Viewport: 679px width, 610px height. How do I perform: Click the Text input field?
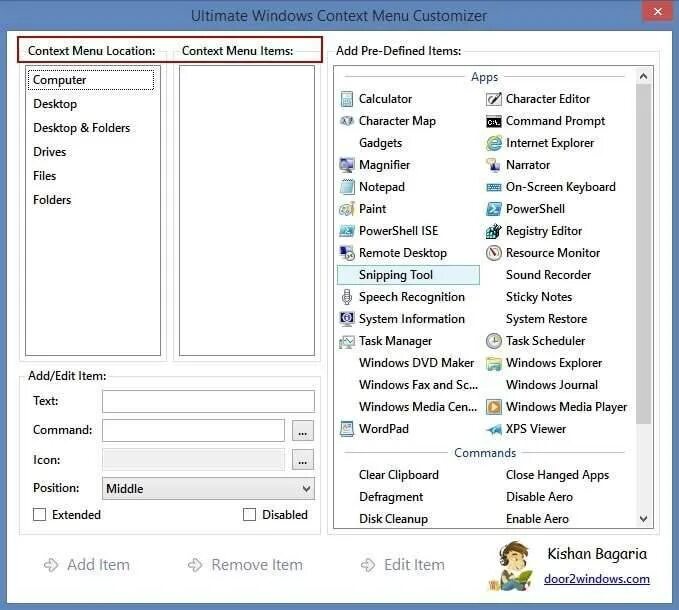click(208, 401)
